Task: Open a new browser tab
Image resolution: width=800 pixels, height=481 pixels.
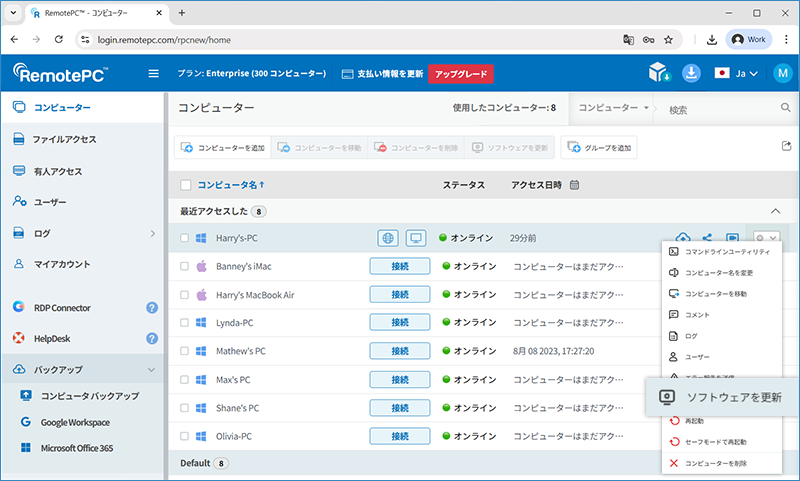Action: tap(182, 13)
